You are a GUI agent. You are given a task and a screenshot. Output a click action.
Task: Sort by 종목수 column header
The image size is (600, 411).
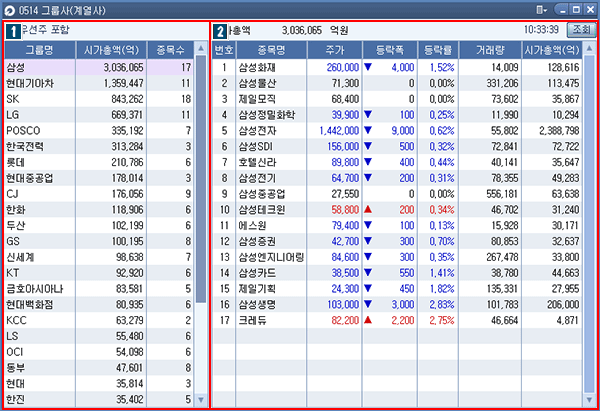click(x=171, y=50)
